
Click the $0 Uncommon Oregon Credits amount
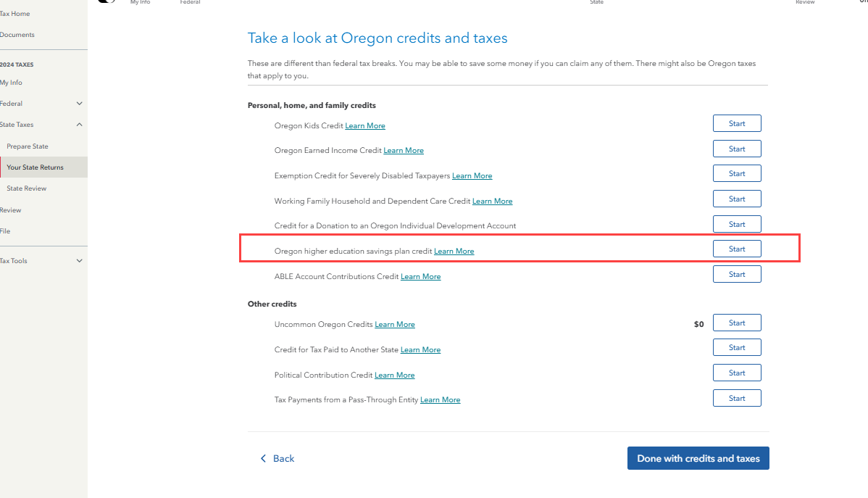click(x=698, y=324)
